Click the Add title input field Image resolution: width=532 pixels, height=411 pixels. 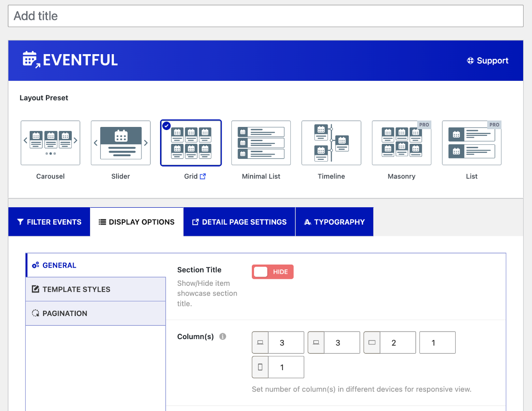266,16
